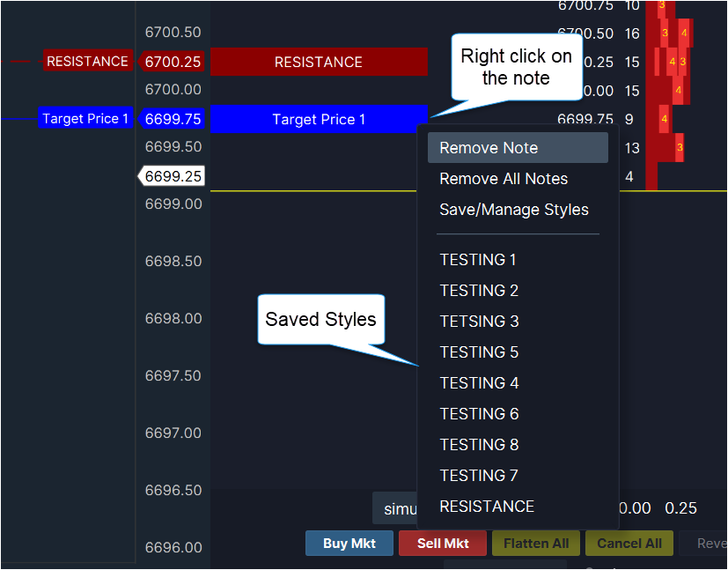Apply the TESTING 1 saved style

[x=478, y=260]
